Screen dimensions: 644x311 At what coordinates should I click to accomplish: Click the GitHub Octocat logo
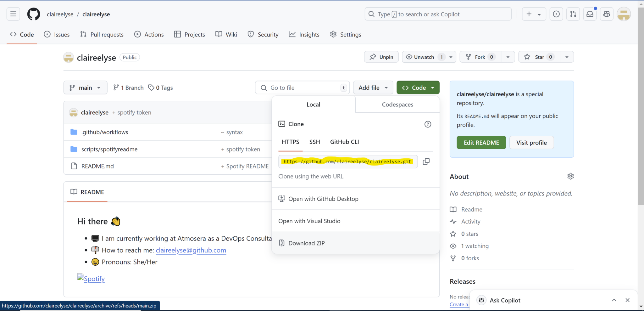(34, 14)
